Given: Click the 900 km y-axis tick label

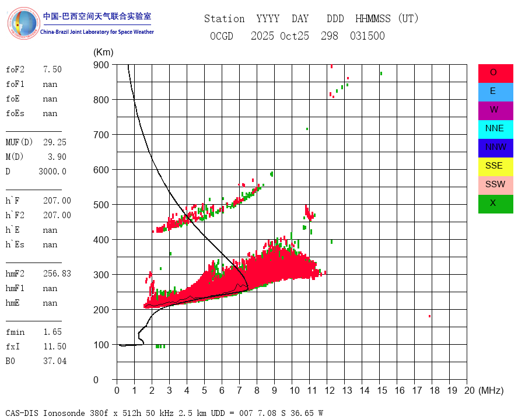Looking at the screenshot, I should click(x=101, y=65).
